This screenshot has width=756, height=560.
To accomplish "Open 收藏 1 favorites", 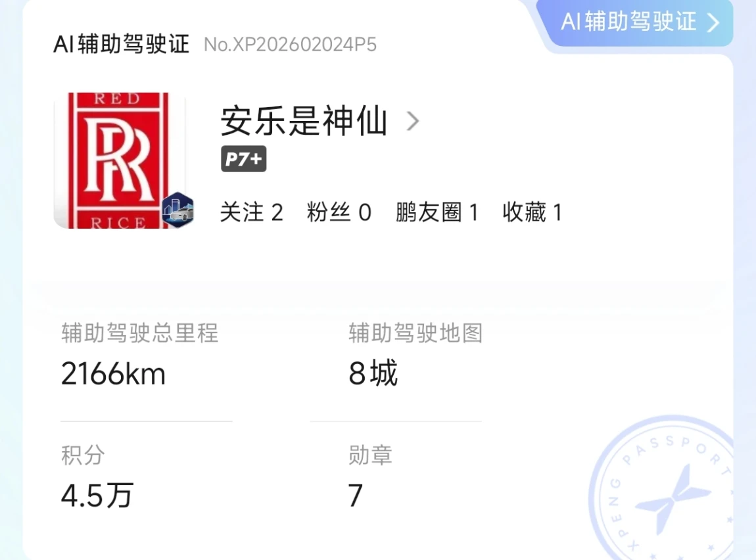I will click(x=532, y=212).
